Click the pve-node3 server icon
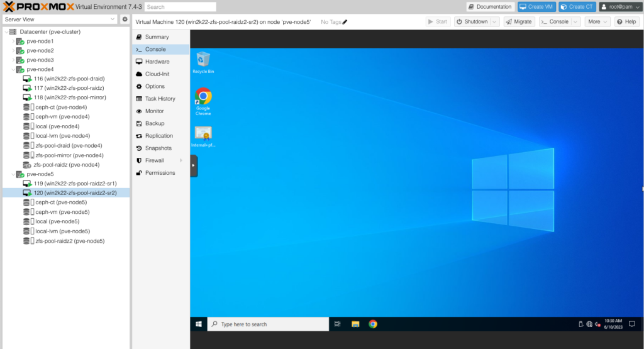Screen dimensions: 644x349 pos(20,60)
